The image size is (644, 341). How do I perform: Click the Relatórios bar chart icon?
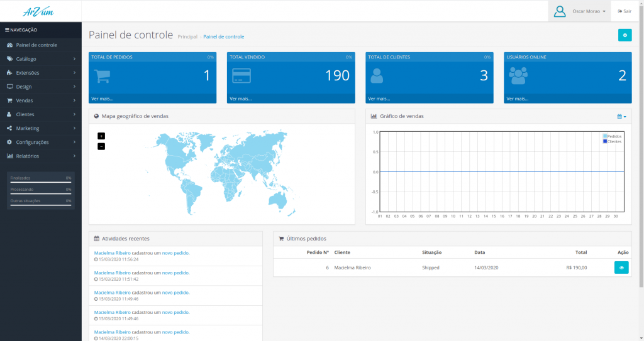pos(9,156)
